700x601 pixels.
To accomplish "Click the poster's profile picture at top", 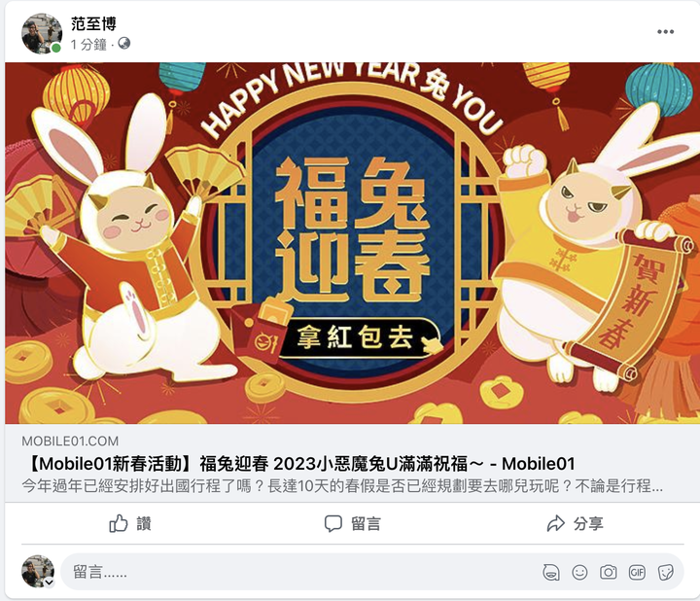I will 42,33.
